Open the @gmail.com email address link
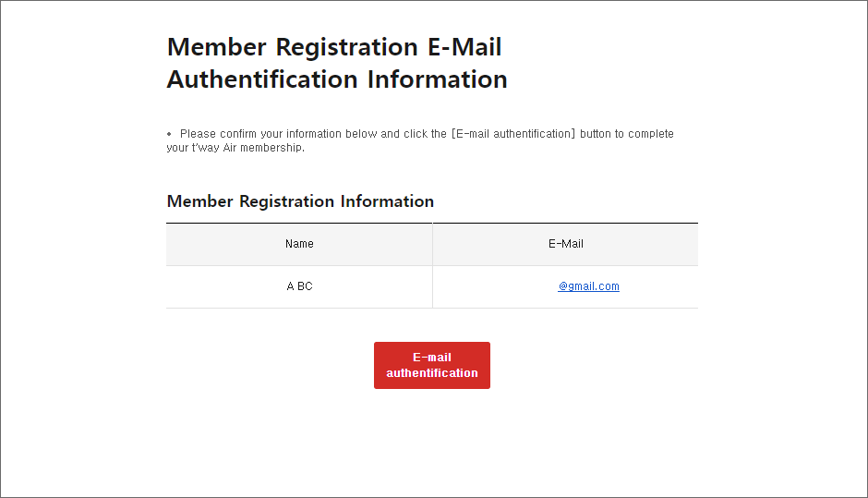The width and height of the screenshot is (868, 498). pyautogui.click(x=588, y=286)
